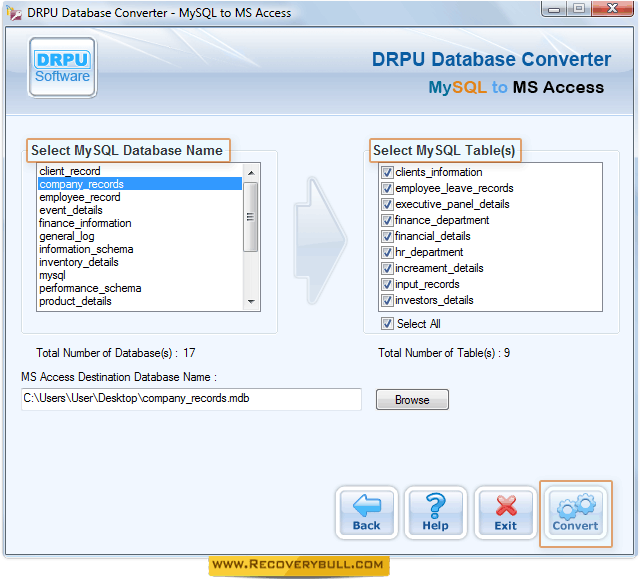
Task: Select inventory_details database
Action: coord(140,262)
